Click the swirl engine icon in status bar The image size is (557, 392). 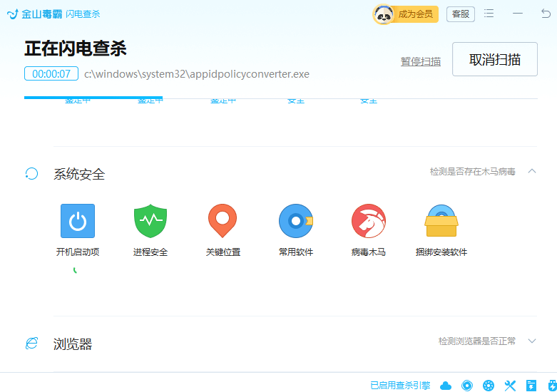pos(467,386)
